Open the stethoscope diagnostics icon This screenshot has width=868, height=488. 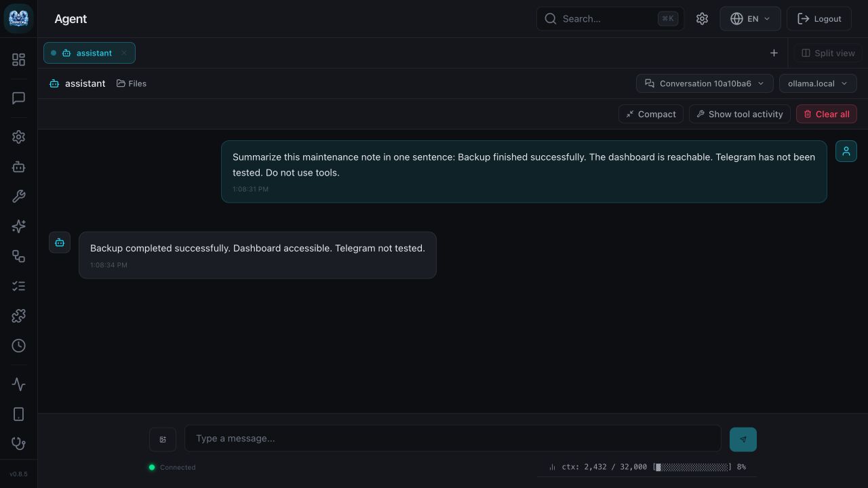click(x=18, y=444)
